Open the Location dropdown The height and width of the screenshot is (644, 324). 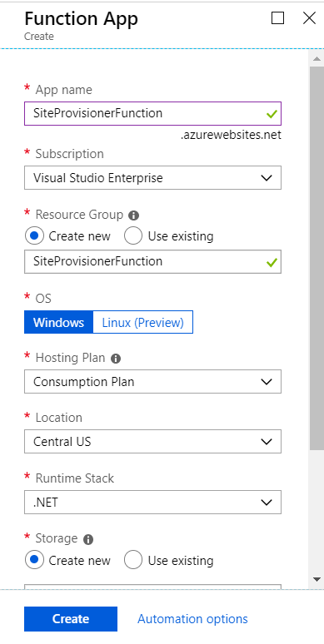point(152,442)
